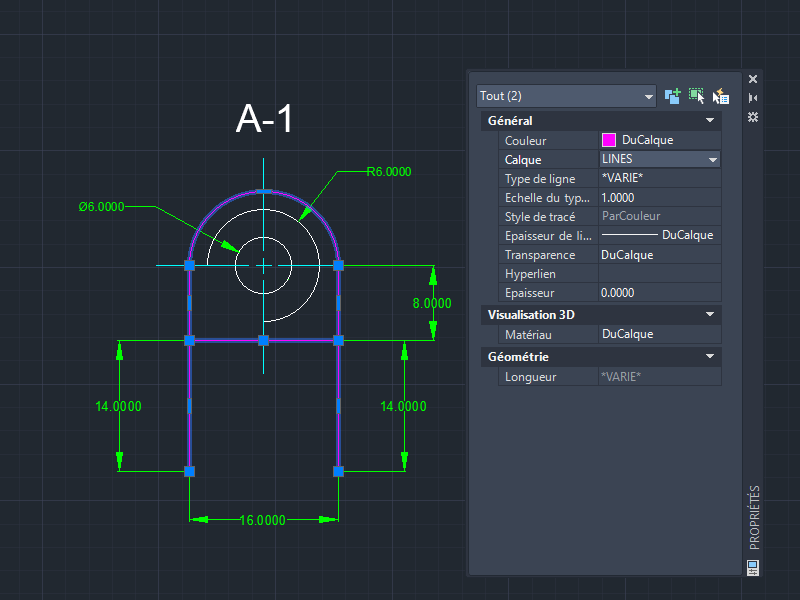This screenshot has width=800, height=600.
Task: Click the grip at top of the arc
Action: tap(264, 192)
